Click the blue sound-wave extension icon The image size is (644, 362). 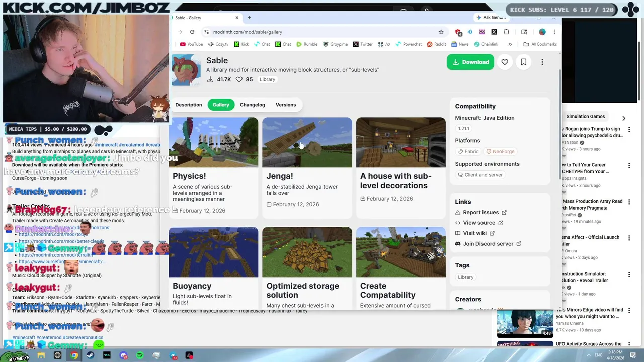click(x=470, y=32)
